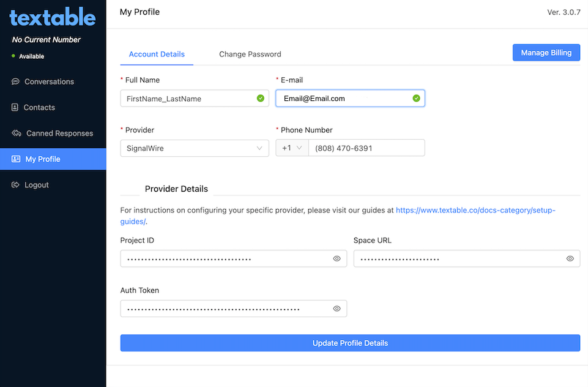This screenshot has height=387, width=588.
Task: Reveal the hidden Project ID value
Action: coord(337,258)
